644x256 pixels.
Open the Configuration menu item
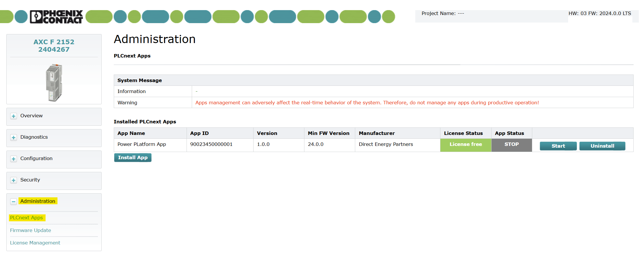36,158
